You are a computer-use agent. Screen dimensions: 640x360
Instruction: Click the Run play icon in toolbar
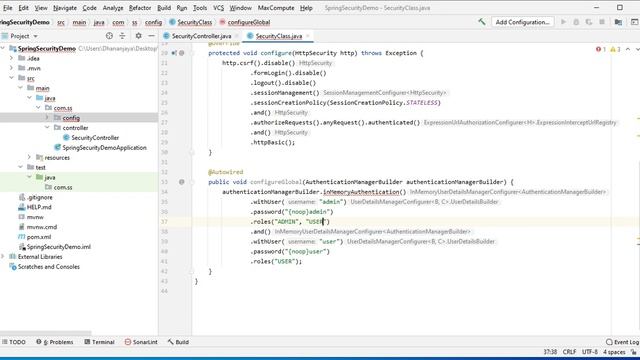coord(563,22)
